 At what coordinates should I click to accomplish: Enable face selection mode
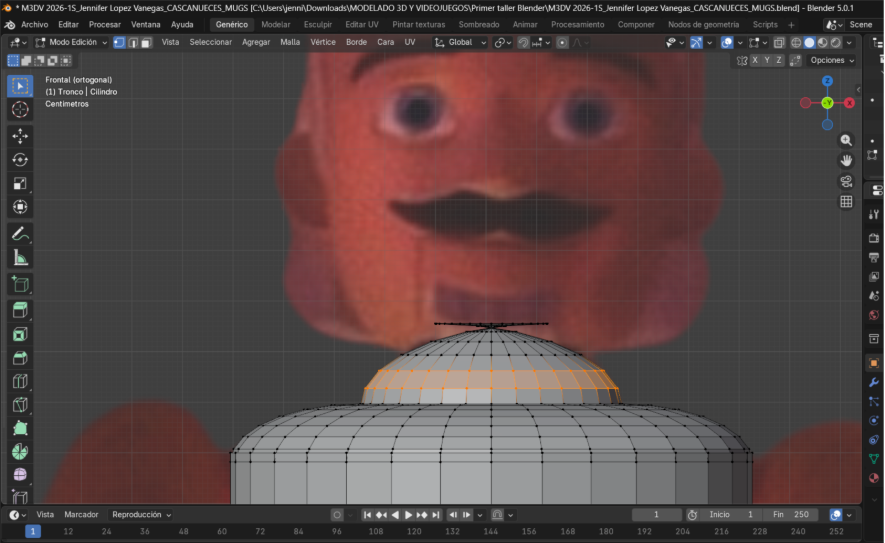click(146, 43)
